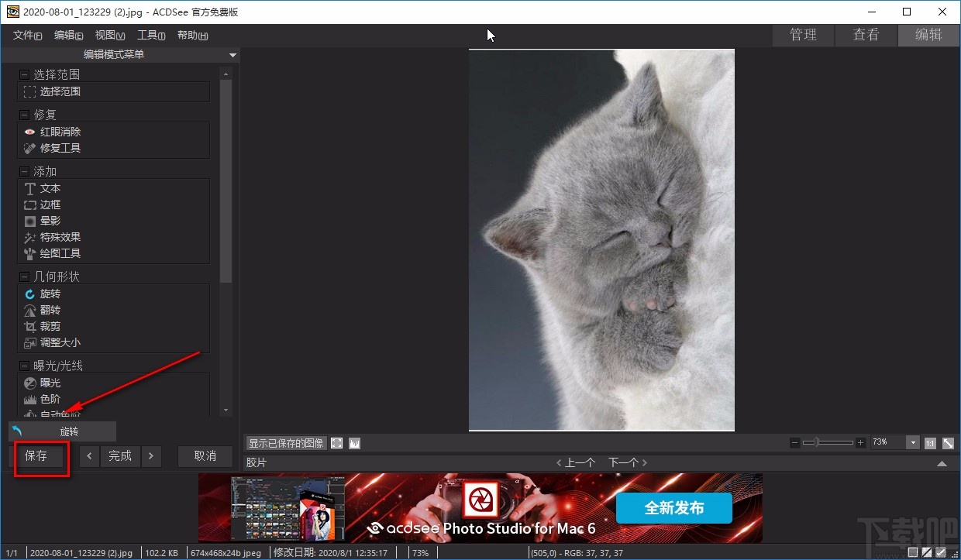
Task: Toggle 1:1 actual size view
Action: [929, 443]
